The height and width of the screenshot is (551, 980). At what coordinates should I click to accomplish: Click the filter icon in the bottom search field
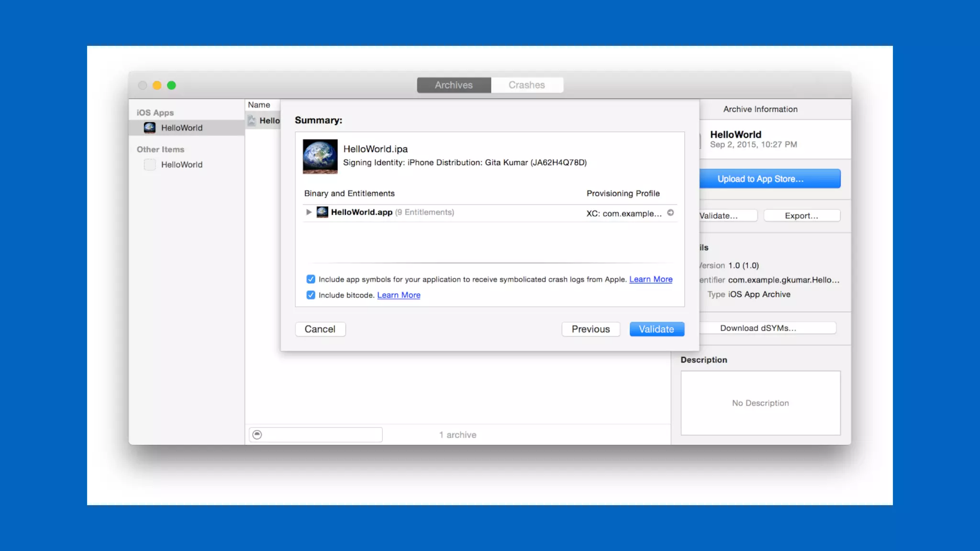point(257,434)
